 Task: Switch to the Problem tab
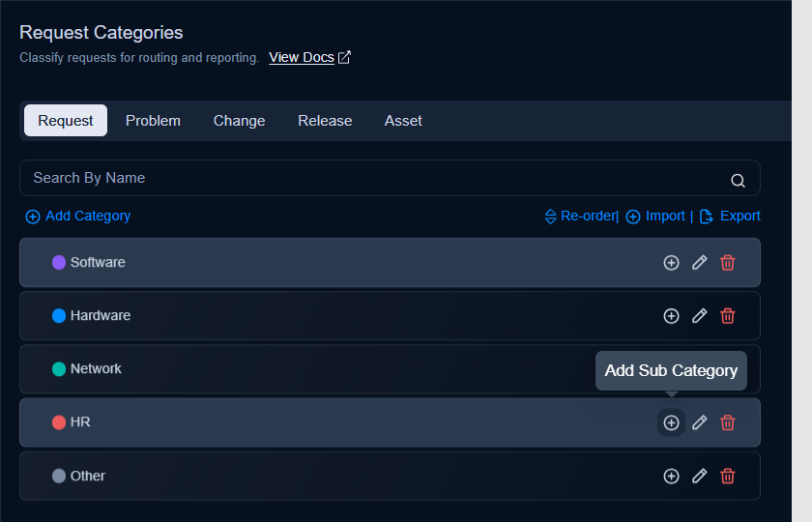click(x=153, y=121)
